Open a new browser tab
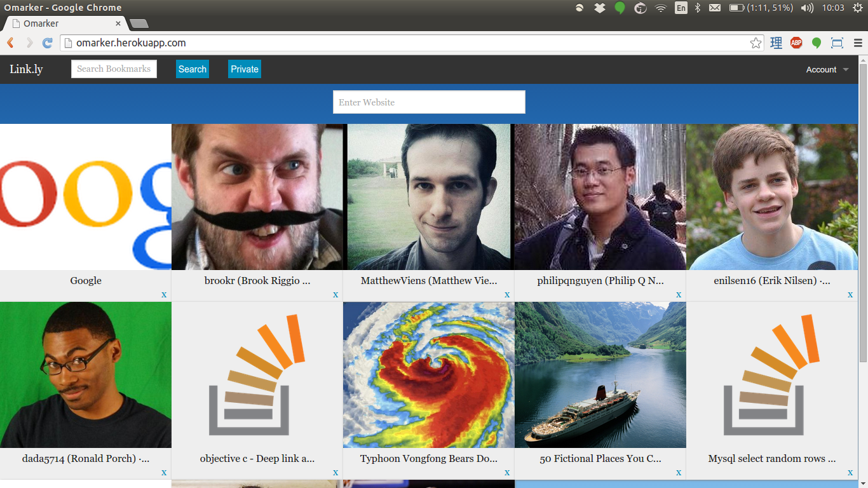Viewport: 868px width, 488px height. click(x=139, y=24)
